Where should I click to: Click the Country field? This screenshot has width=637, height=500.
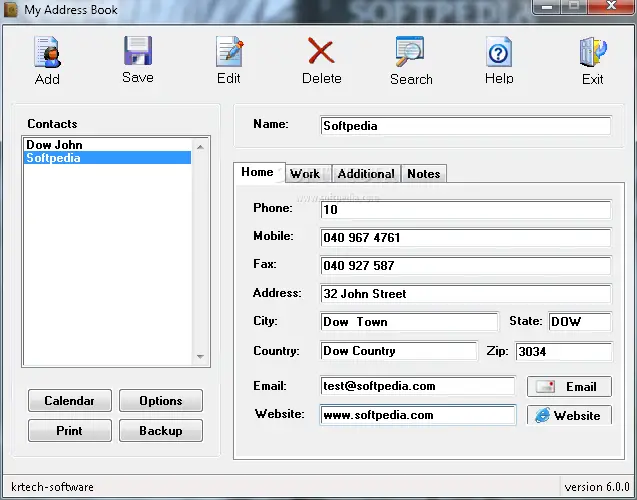[x=399, y=351]
